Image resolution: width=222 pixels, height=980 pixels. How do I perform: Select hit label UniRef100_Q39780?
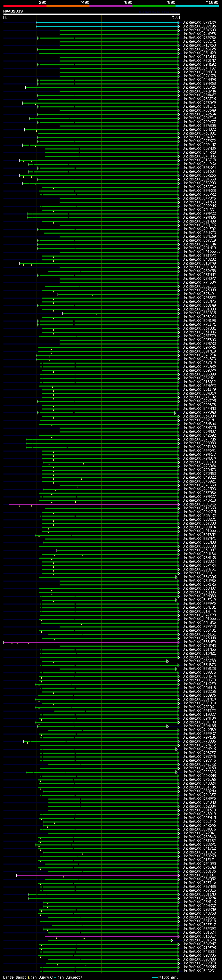click(x=199, y=38)
